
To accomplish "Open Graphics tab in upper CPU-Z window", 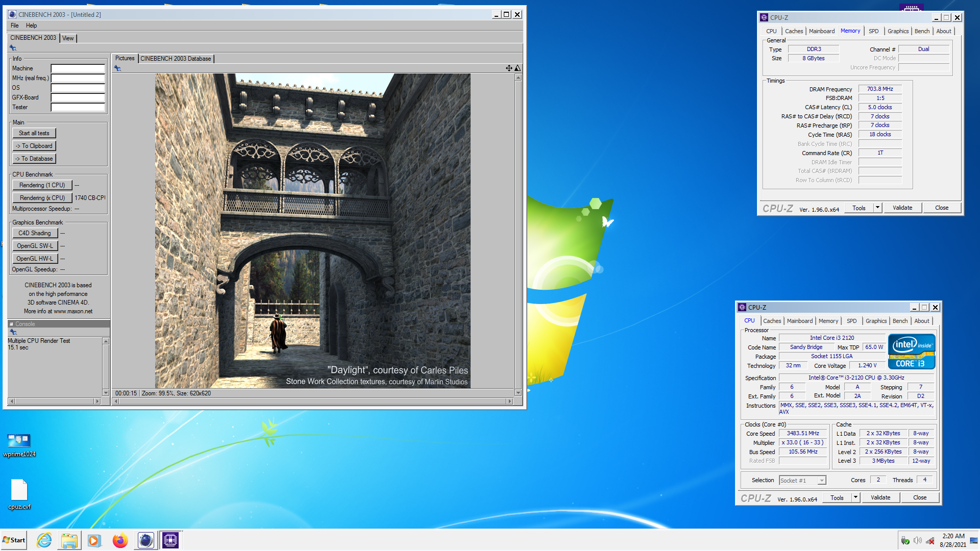I will tap(898, 31).
